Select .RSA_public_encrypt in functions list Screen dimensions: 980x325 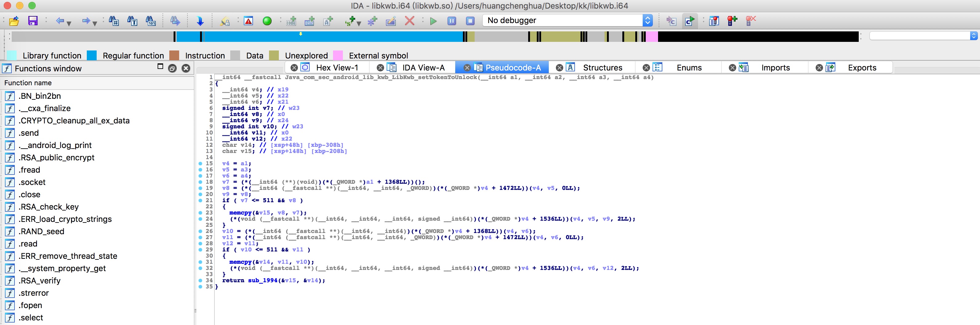[56, 158]
